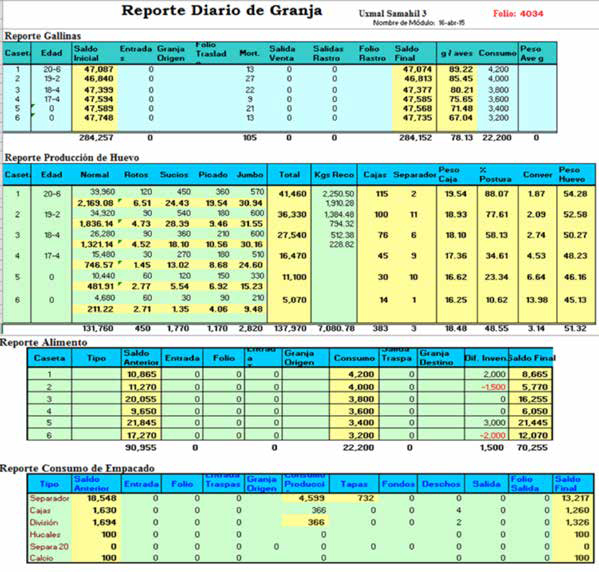This screenshot has height=572, width=600.
Task: Select the Kgs Reco column header
Action: click(334, 175)
